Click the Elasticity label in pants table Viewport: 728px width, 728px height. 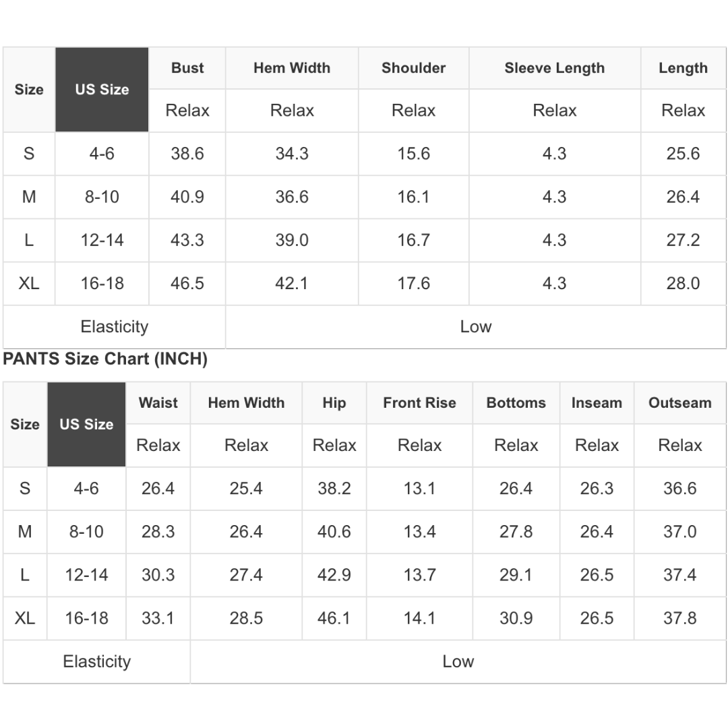[96, 661]
